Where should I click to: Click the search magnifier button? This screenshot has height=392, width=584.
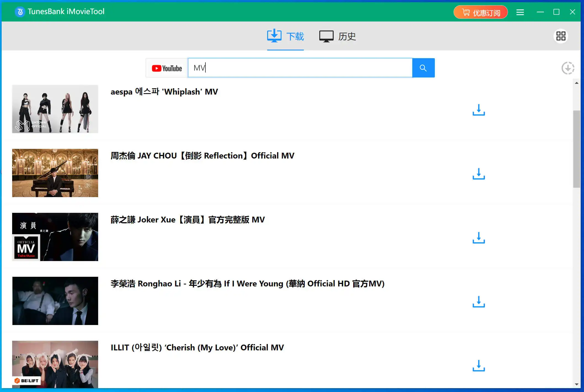[x=423, y=68]
